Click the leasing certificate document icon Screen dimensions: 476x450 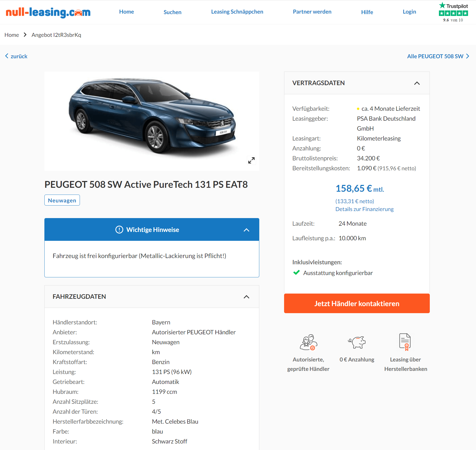click(x=405, y=342)
